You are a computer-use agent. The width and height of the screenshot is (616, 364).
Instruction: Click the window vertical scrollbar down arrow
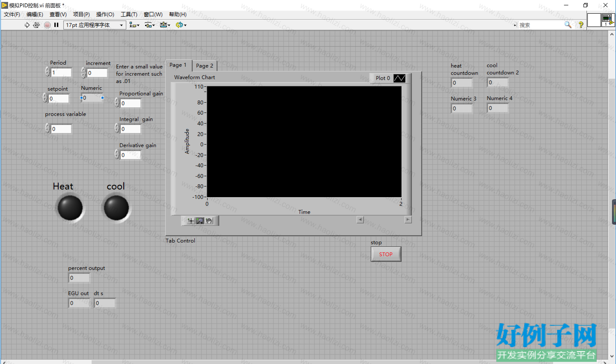click(612, 356)
